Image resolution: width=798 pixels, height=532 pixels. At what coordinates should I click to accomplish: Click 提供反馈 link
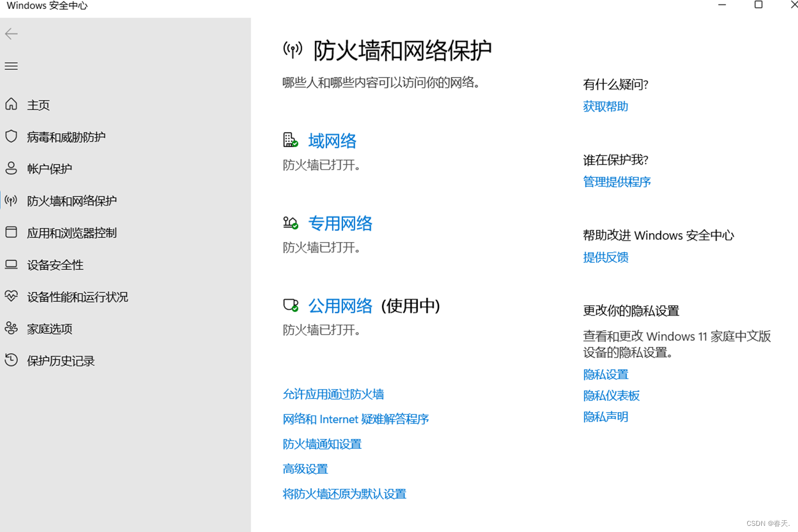606,257
